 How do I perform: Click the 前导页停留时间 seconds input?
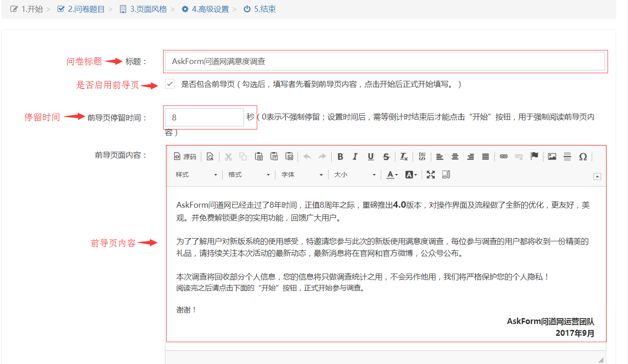[x=204, y=117]
